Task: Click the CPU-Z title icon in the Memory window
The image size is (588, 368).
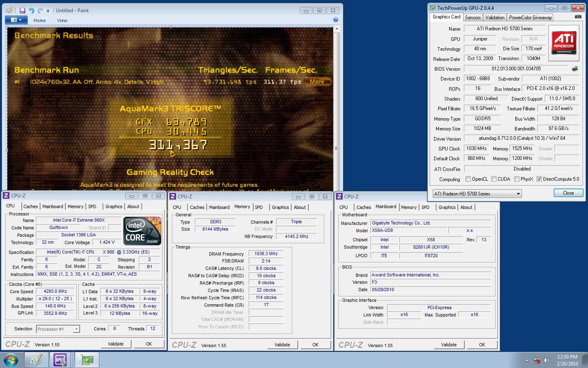Action: pos(173,197)
